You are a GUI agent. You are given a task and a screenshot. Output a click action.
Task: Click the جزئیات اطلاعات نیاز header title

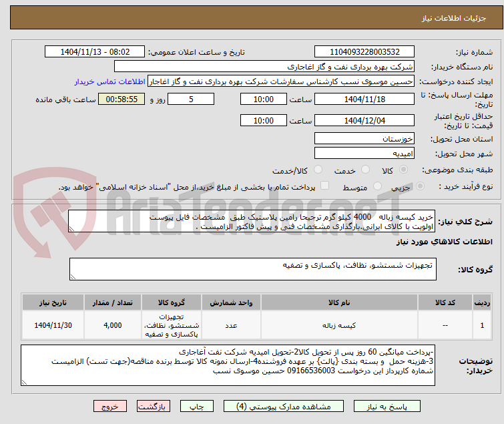[454, 18]
